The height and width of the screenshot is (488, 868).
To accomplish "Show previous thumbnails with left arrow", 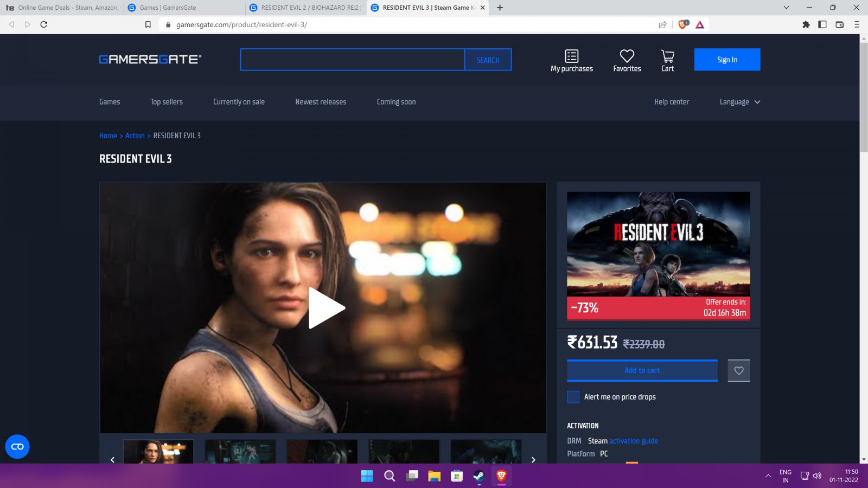I will click(112, 460).
